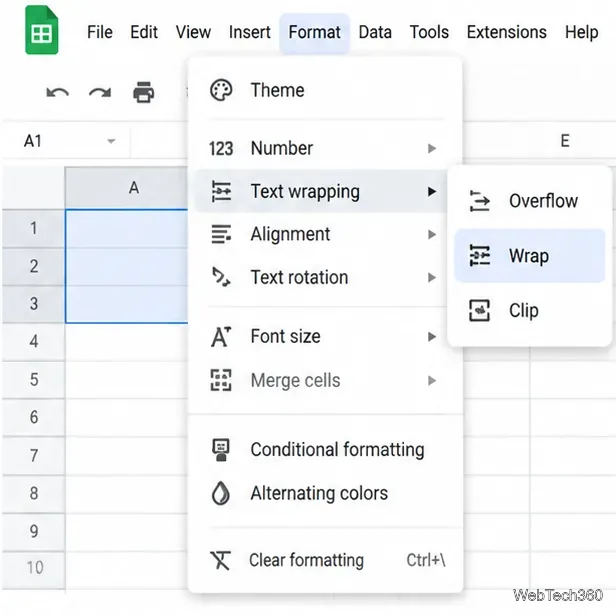
Task: Click the Theme palette icon
Action: pos(221,90)
